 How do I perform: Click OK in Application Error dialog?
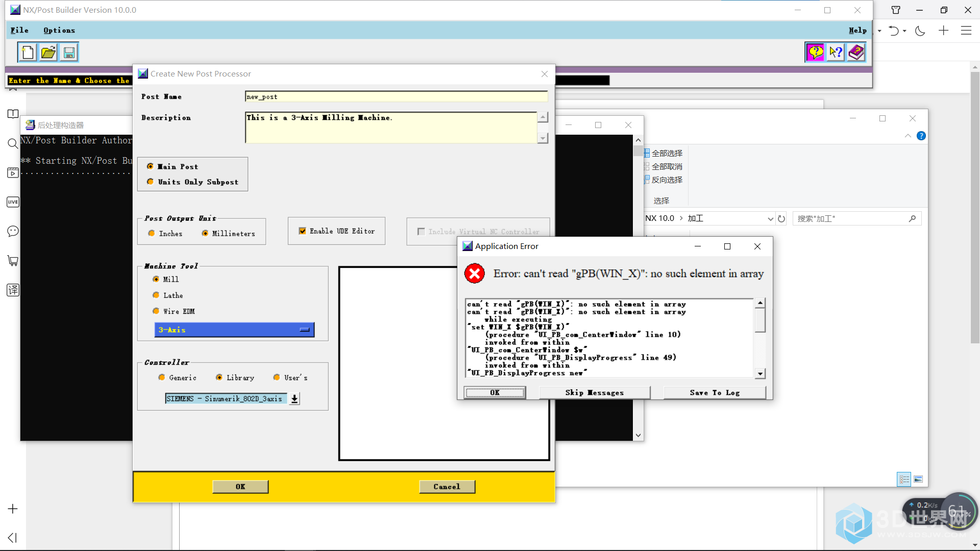(x=495, y=392)
